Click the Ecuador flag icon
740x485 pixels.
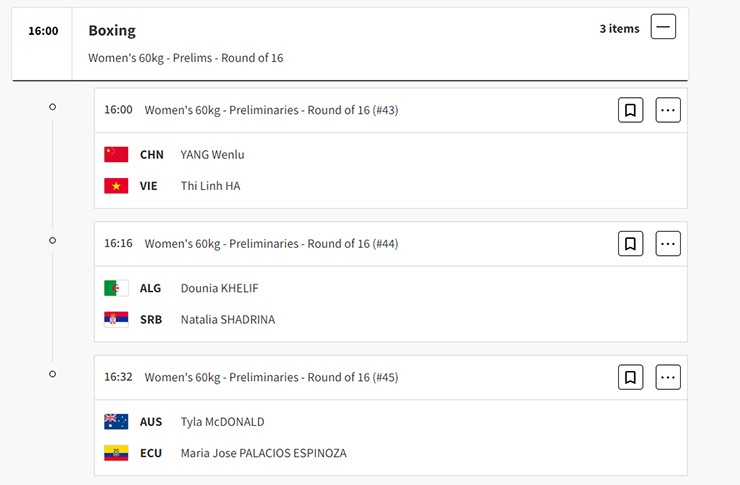pos(116,453)
